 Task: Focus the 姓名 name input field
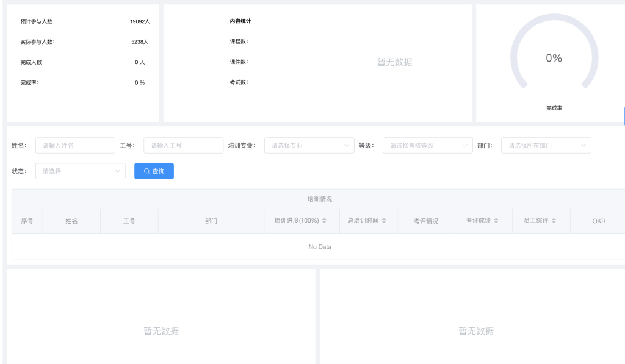point(75,145)
